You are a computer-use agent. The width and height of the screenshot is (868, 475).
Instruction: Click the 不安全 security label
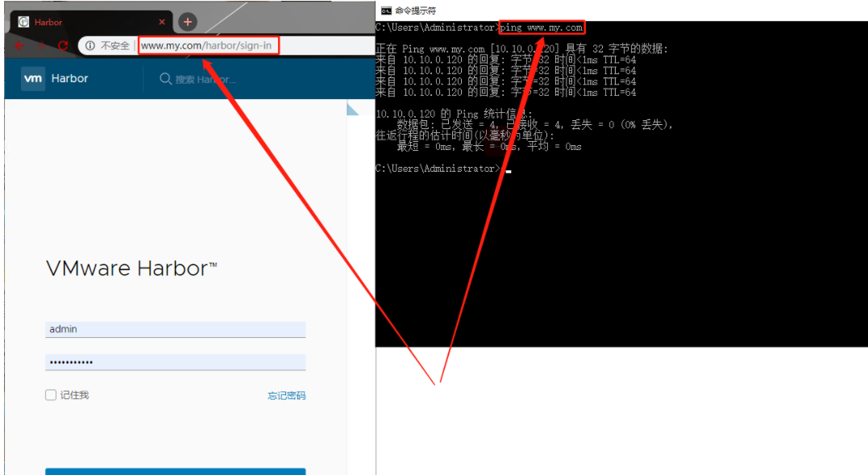pos(115,45)
